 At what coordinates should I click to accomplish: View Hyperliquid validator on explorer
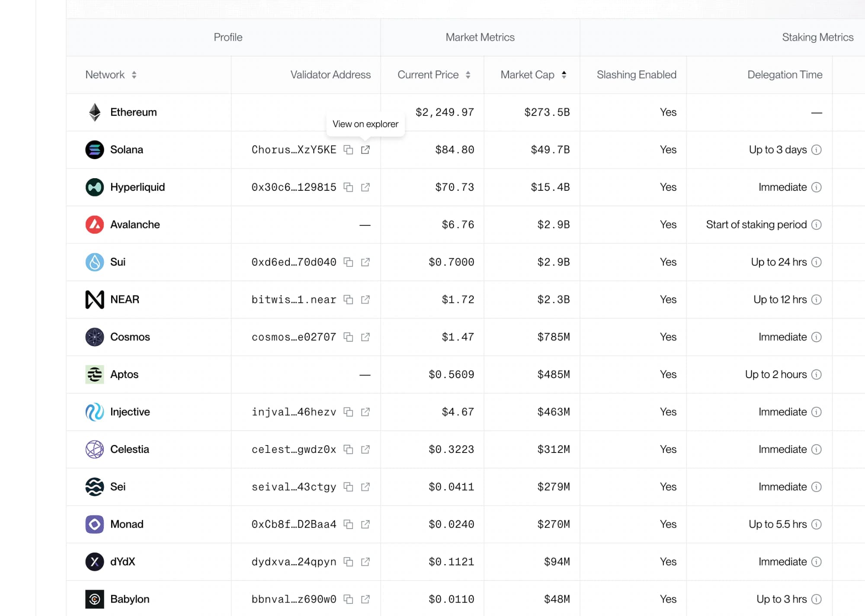click(x=365, y=187)
